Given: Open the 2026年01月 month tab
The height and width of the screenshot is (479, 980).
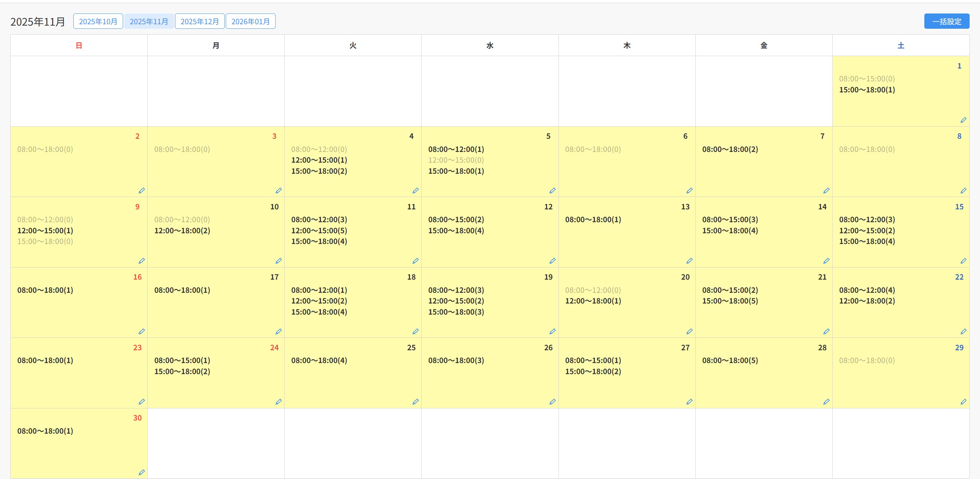Looking at the screenshot, I should (x=250, y=21).
